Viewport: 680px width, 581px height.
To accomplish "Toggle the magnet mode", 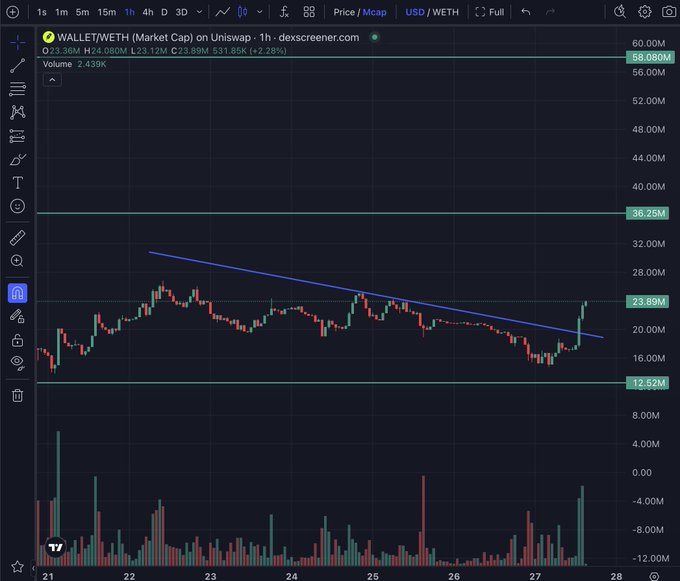I will pos(17,293).
